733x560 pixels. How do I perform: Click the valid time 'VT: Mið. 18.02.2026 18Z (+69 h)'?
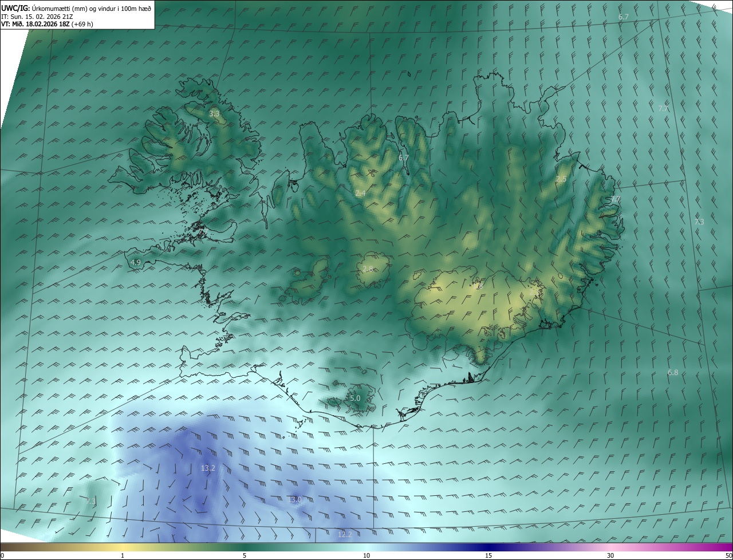[47, 24]
